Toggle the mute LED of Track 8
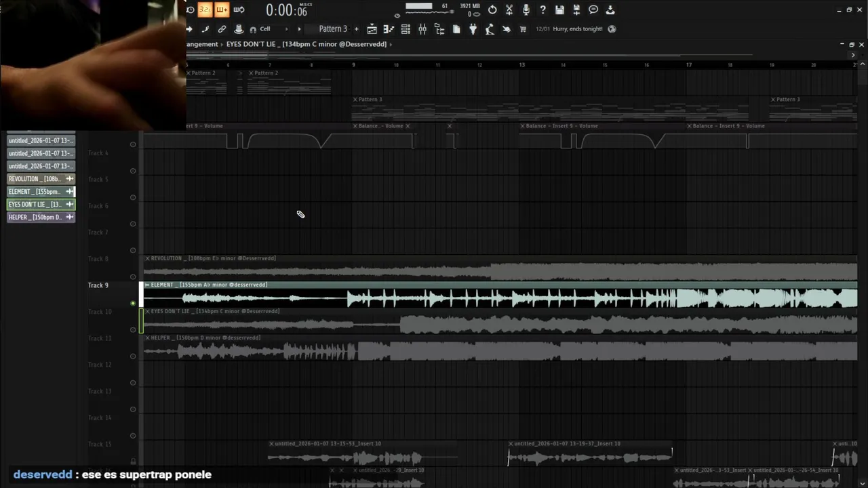 click(x=133, y=277)
